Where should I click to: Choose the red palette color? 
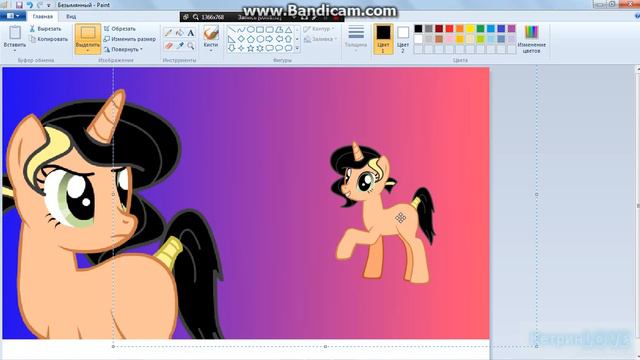(449, 29)
